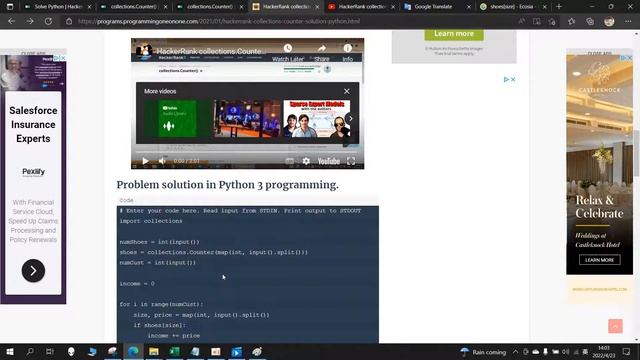
Task: Open the green Audio Library video thumbnail
Action: pos(177,118)
